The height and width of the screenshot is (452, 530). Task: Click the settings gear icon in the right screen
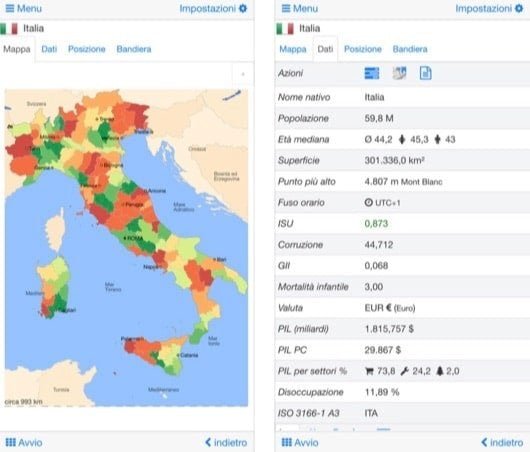click(519, 8)
